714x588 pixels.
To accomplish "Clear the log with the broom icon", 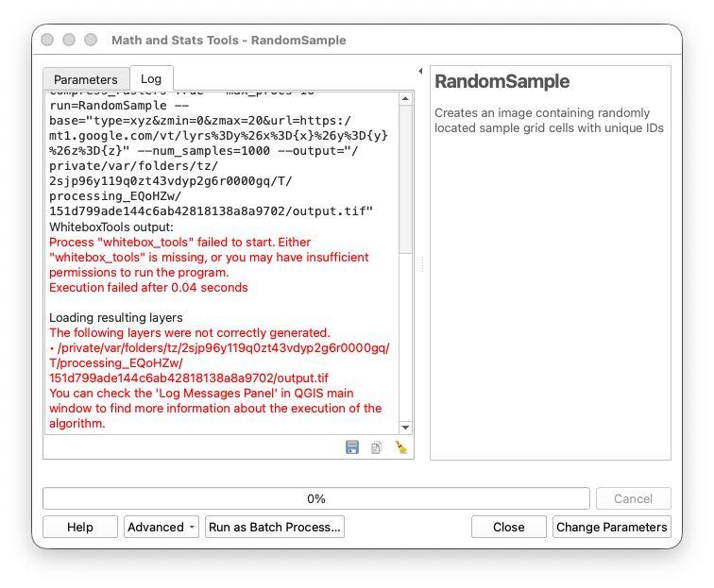I will point(400,447).
